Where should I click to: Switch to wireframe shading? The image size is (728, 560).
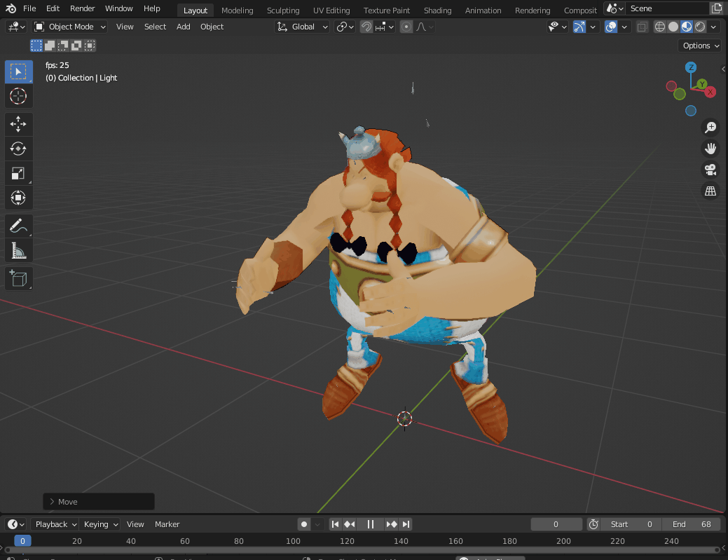point(660,27)
